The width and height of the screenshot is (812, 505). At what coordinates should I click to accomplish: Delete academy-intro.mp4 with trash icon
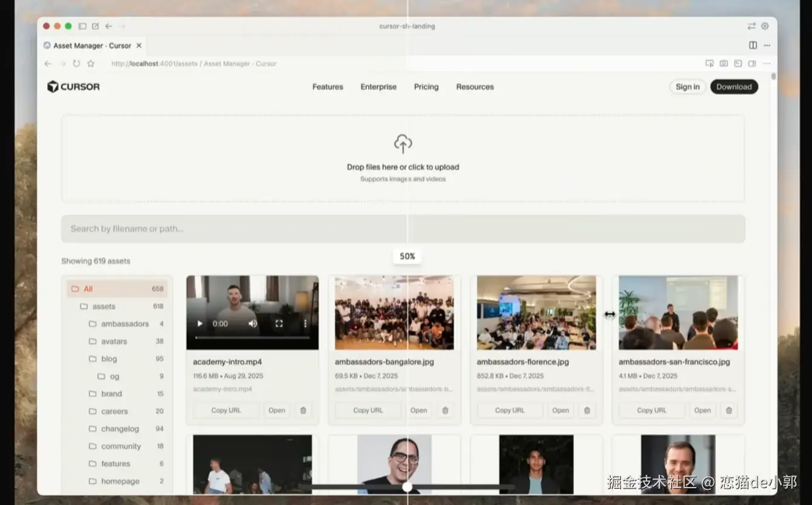click(x=304, y=410)
